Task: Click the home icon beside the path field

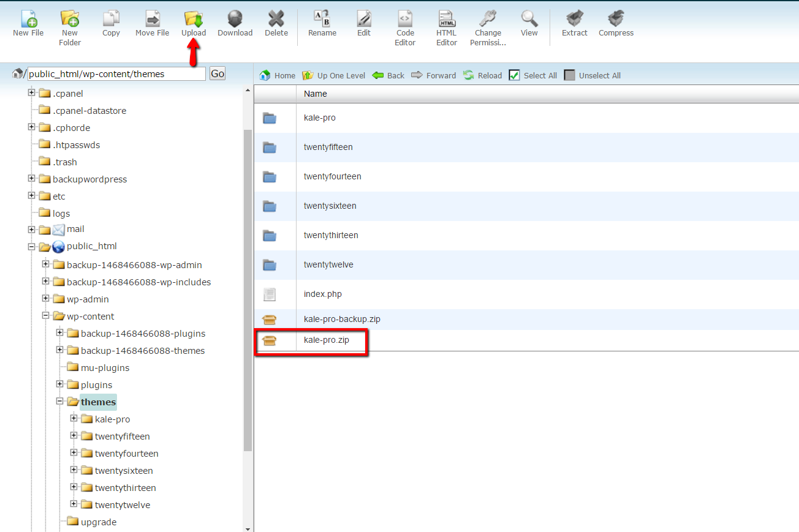Action: 17,73
